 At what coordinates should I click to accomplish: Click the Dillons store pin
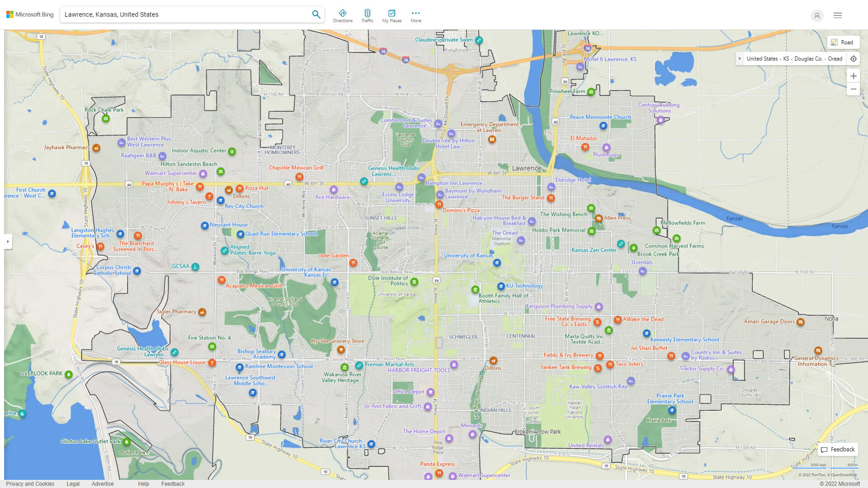coord(229,190)
